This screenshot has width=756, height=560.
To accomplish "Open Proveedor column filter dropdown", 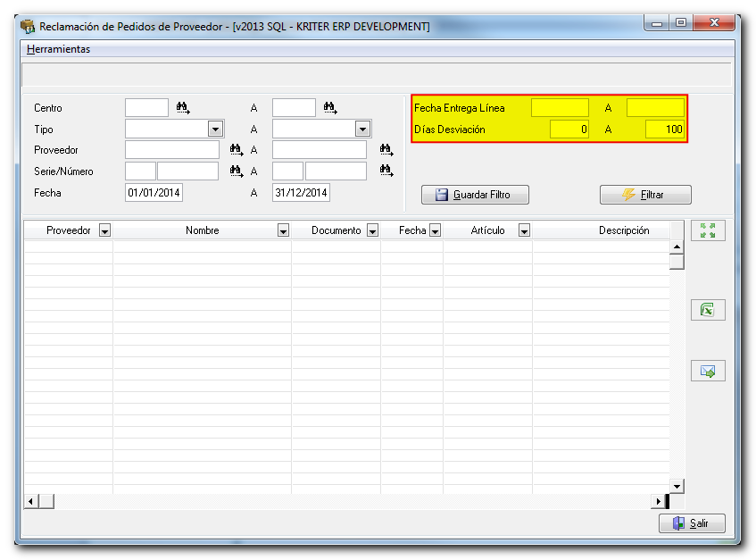I will pyautogui.click(x=104, y=230).
